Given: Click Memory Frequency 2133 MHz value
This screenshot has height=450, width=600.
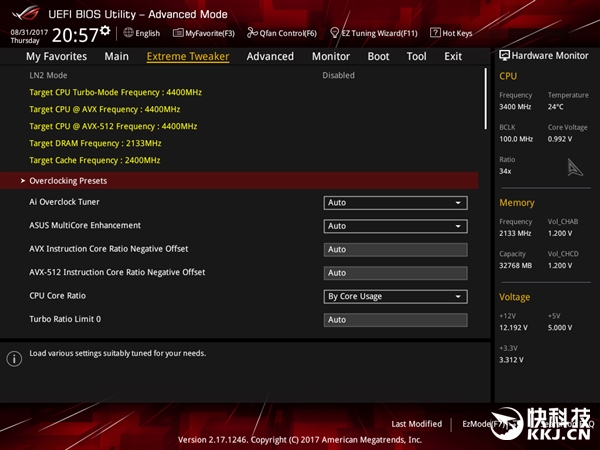Looking at the screenshot, I should (x=515, y=233).
